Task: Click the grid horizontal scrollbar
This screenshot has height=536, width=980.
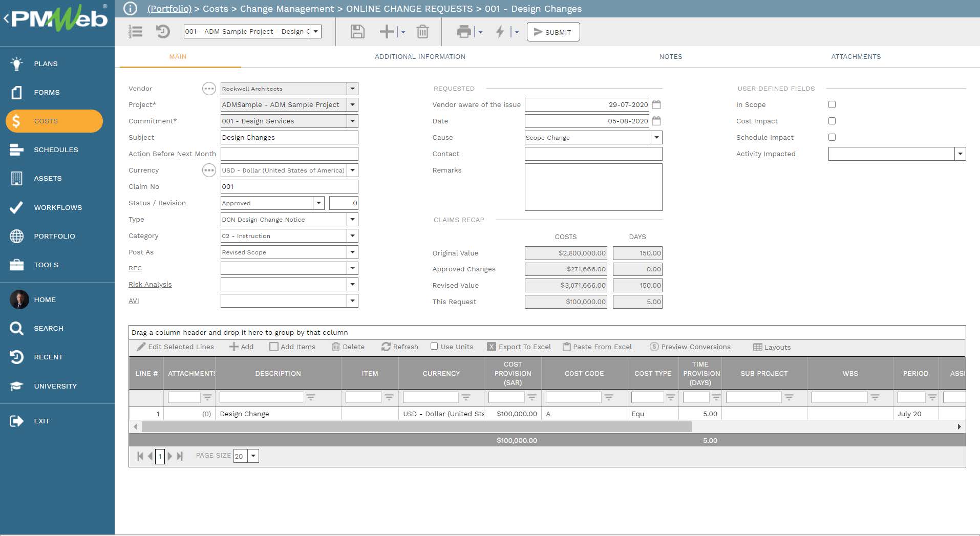Action: tap(416, 426)
